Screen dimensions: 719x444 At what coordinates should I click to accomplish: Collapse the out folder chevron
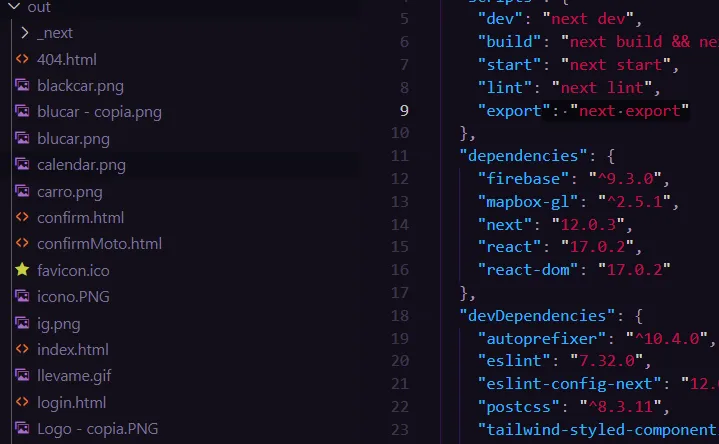point(14,6)
